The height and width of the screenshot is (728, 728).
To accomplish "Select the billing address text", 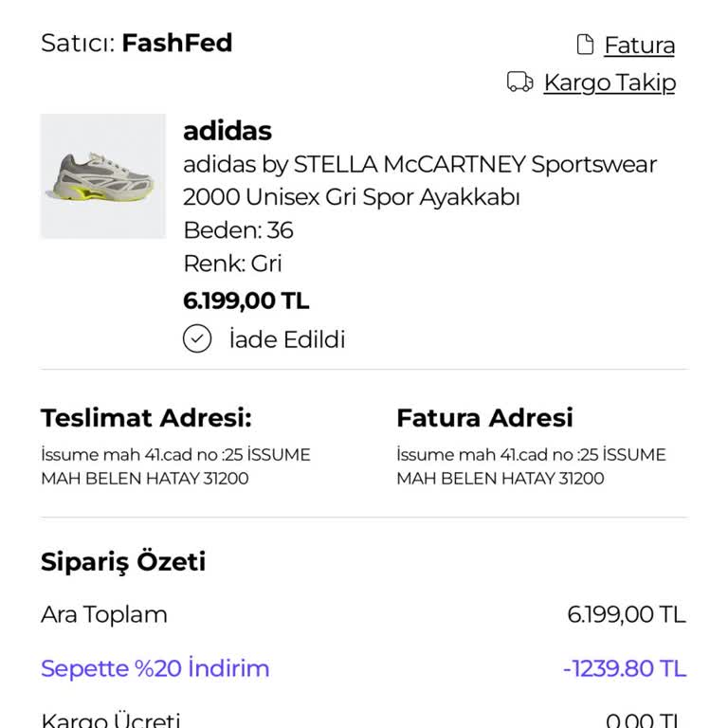I will [531, 466].
